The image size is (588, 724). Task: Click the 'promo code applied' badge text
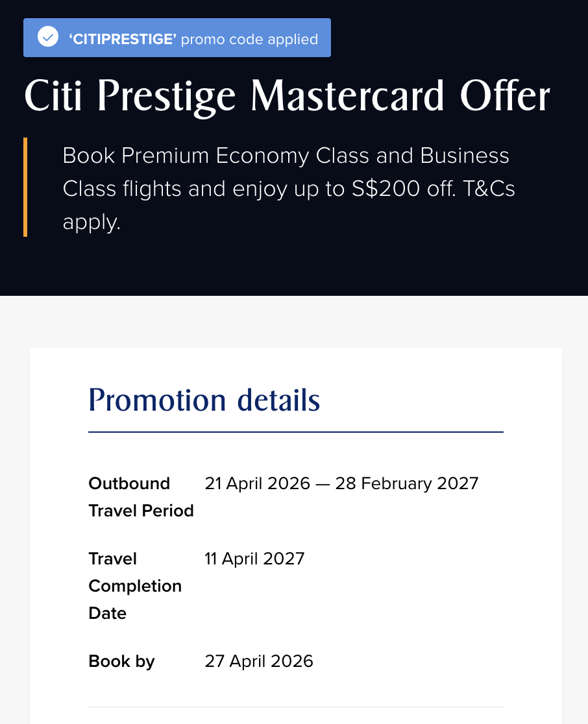pyautogui.click(x=249, y=39)
